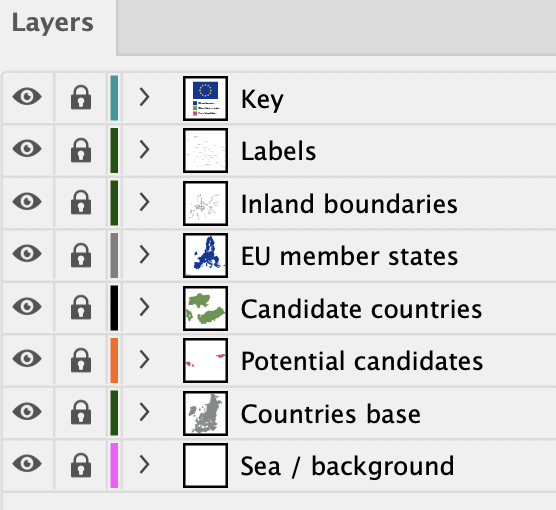This screenshot has height=510, width=556.
Task: Hide the Inland boundaries layer
Action: click(x=27, y=201)
